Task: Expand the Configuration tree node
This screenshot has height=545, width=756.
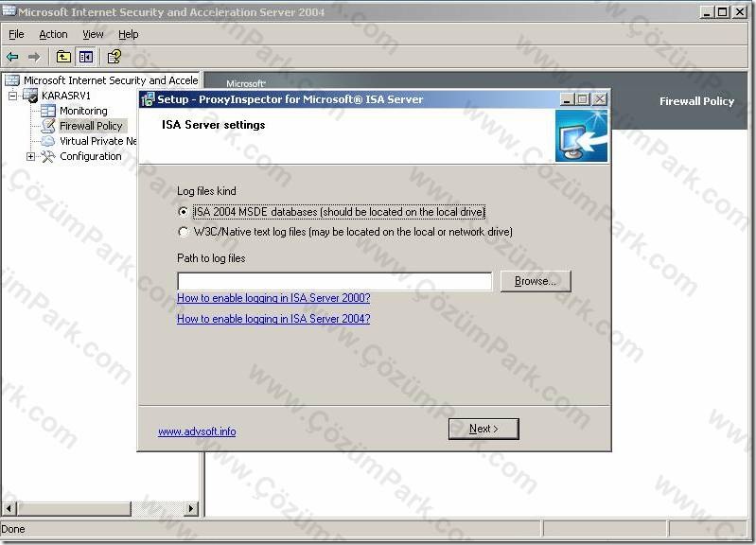Action: click(31, 157)
